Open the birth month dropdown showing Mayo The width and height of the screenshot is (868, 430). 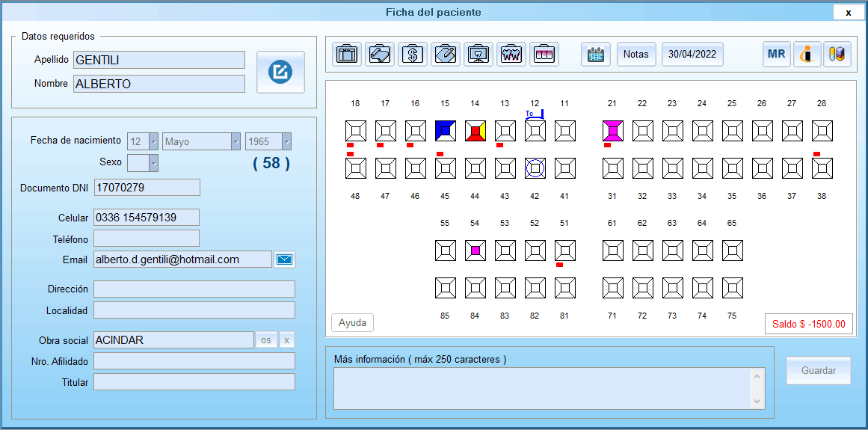236,141
